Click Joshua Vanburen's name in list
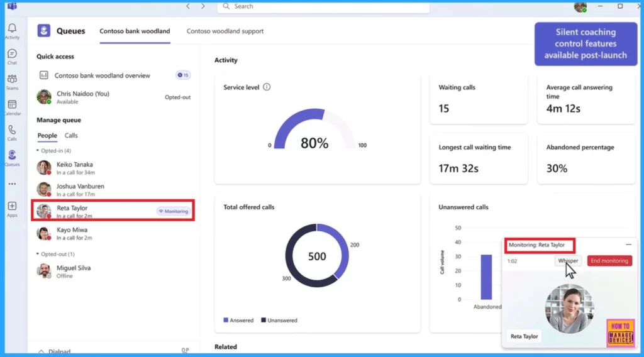 (x=80, y=186)
